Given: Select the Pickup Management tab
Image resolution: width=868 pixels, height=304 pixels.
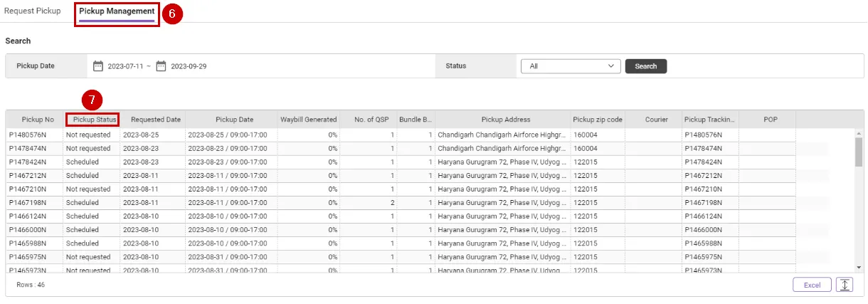Looking at the screenshot, I should pos(117,11).
